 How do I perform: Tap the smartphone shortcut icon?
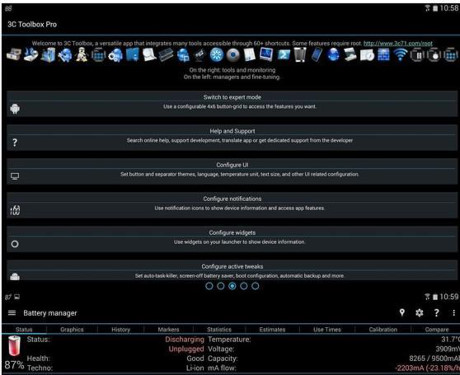[x=316, y=55]
